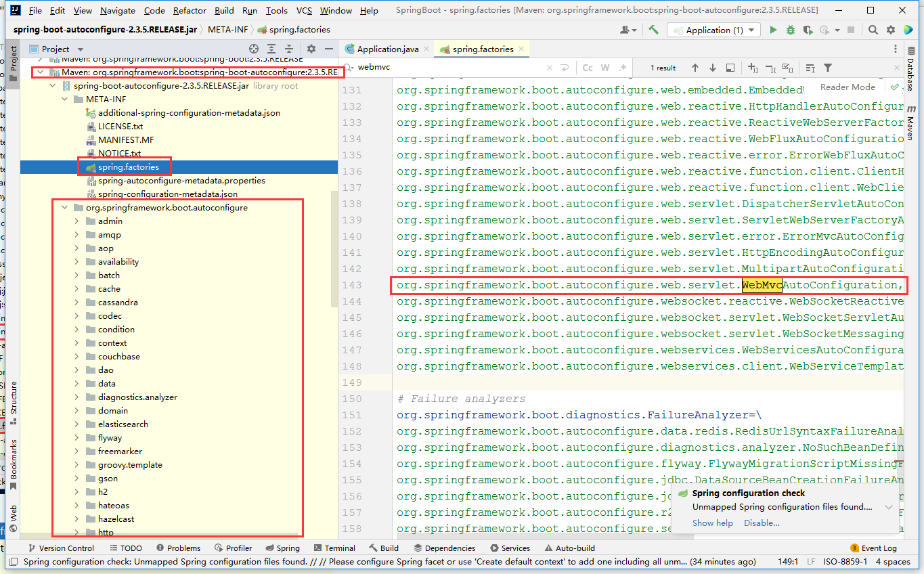The height and width of the screenshot is (574, 924).
Task: Toggle Match Case Cc option
Action: tap(588, 68)
